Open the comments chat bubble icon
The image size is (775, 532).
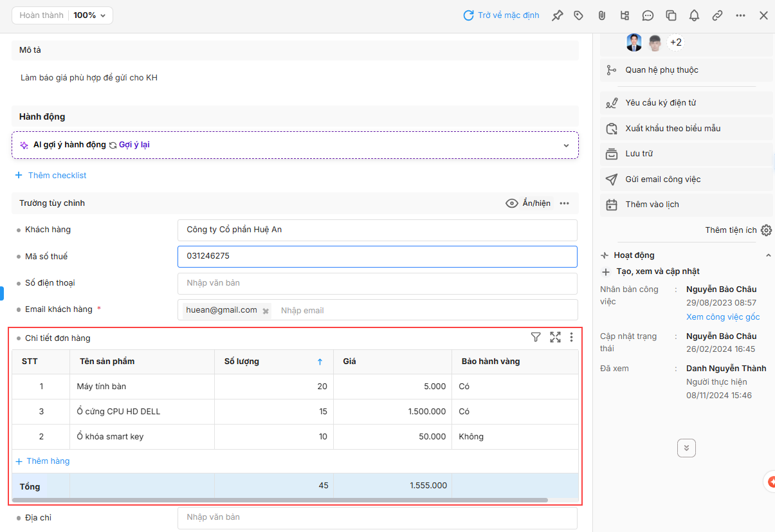pos(648,15)
